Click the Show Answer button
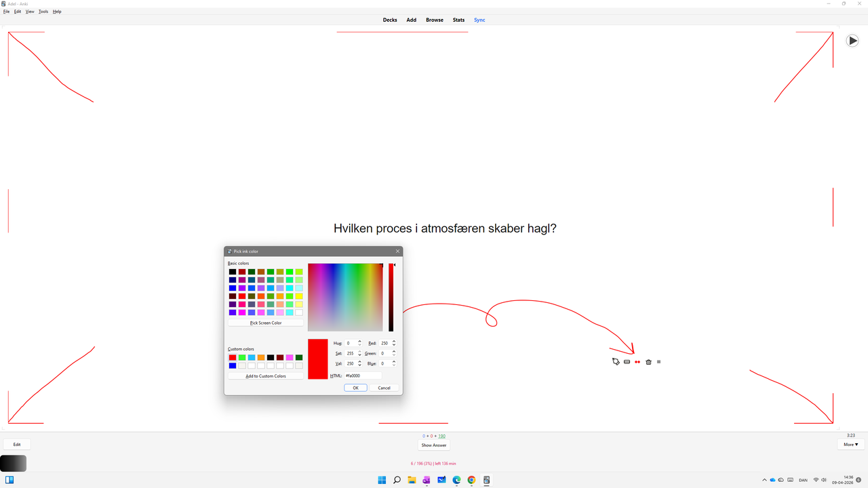The width and height of the screenshot is (868, 488). pyautogui.click(x=434, y=445)
